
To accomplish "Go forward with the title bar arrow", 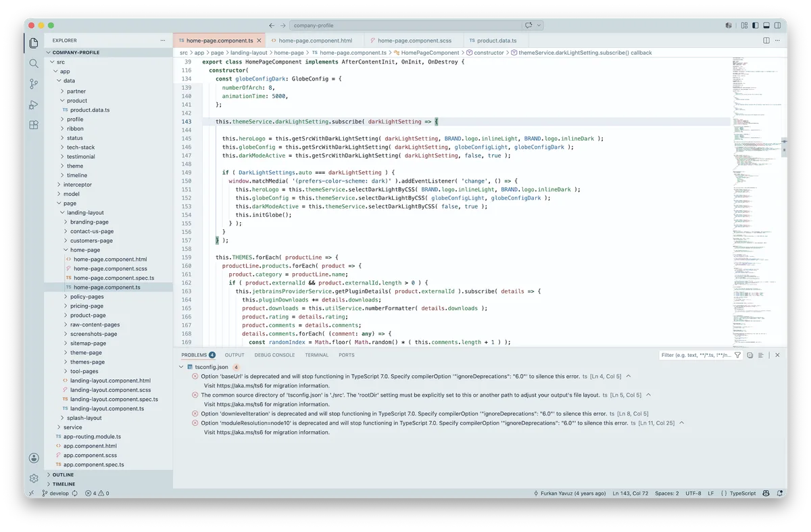I will (x=283, y=26).
